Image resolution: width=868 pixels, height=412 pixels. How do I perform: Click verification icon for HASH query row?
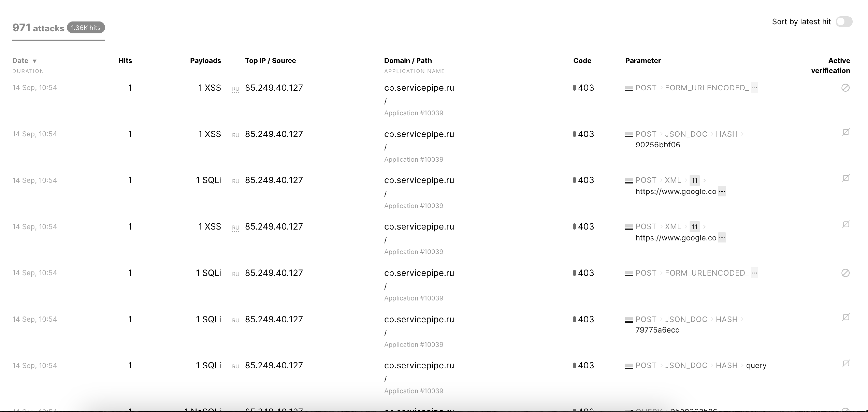[x=845, y=364]
